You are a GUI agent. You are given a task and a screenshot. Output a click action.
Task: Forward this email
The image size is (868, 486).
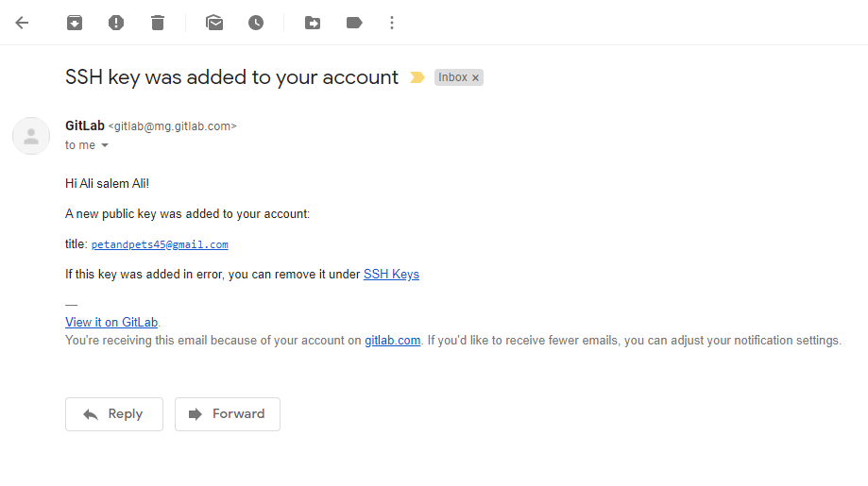click(x=228, y=414)
